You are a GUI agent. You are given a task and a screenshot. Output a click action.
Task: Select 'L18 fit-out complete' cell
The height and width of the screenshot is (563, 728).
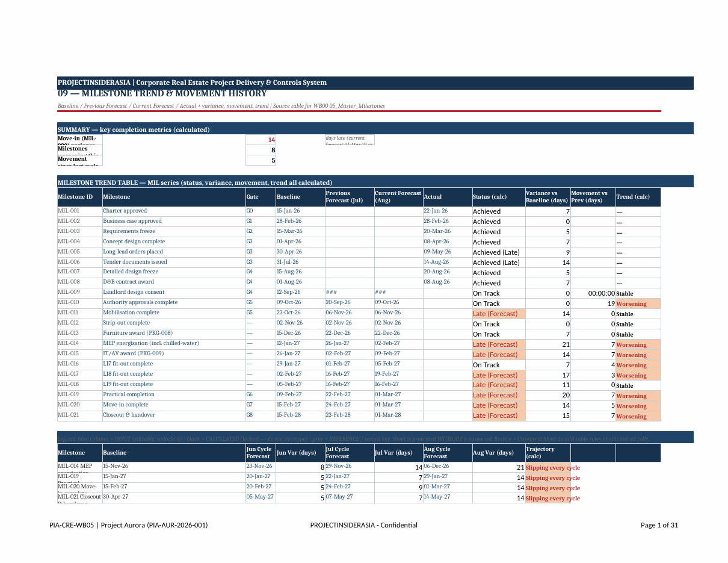174,375
